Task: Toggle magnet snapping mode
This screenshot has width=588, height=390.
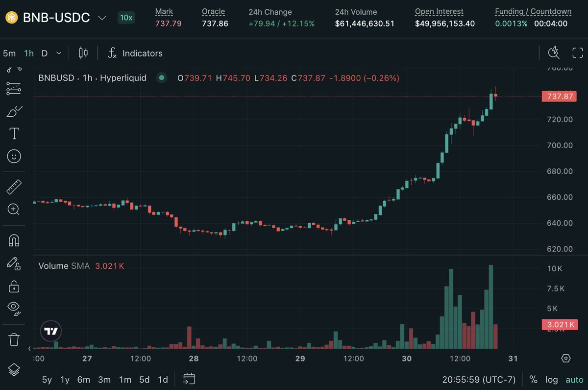Action: tap(14, 240)
